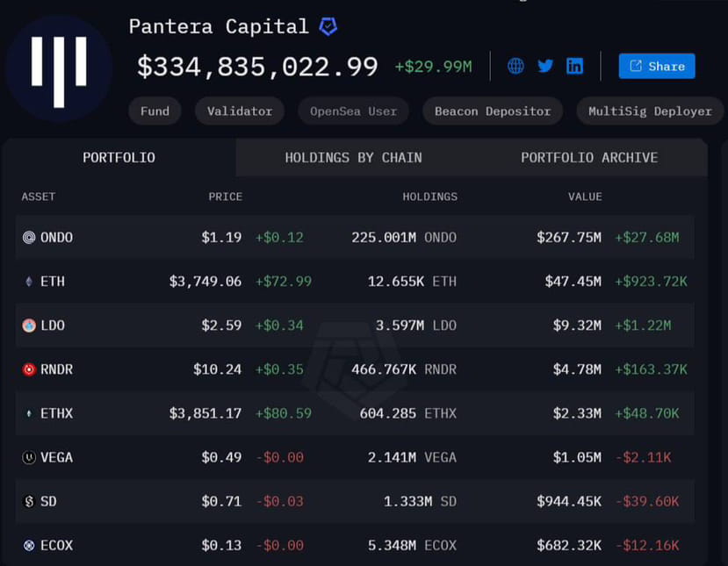Sort by the PRICE column header
The height and width of the screenshot is (566, 728).
click(x=225, y=197)
